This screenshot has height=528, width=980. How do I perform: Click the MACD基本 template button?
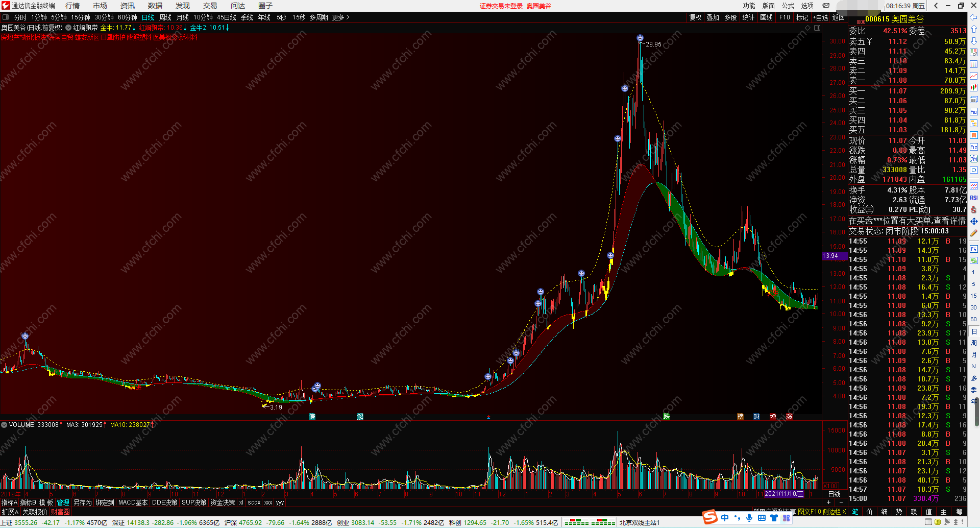click(x=133, y=502)
